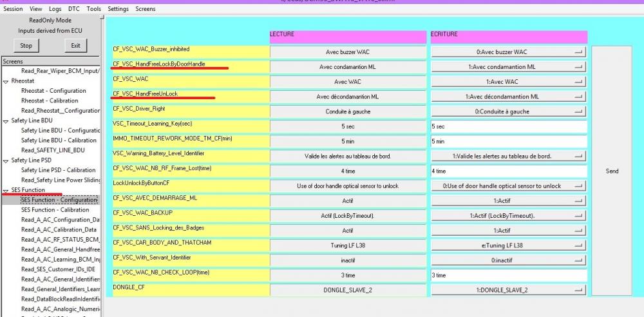Open the Screens menu

[146, 8]
